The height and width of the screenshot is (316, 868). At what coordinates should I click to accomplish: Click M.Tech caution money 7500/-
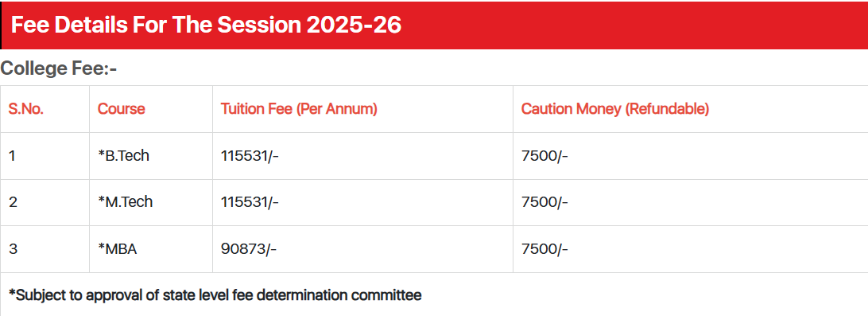544,202
